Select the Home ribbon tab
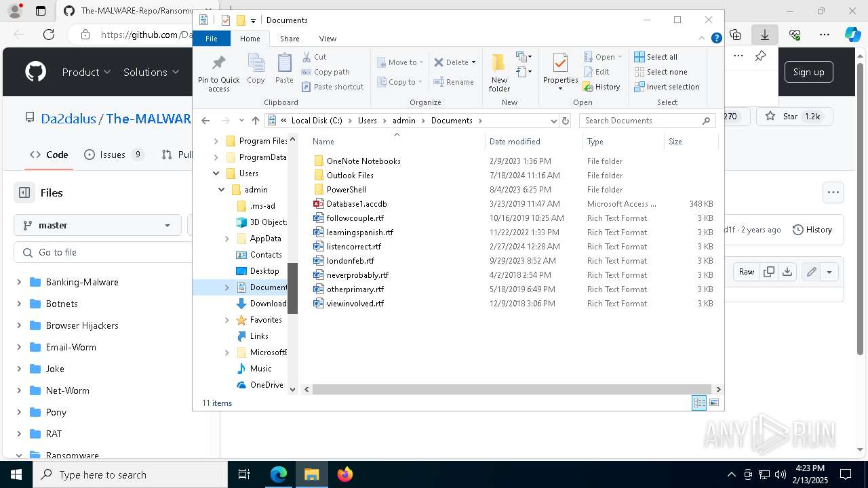The height and width of the screenshot is (488, 868). pyautogui.click(x=250, y=39)
